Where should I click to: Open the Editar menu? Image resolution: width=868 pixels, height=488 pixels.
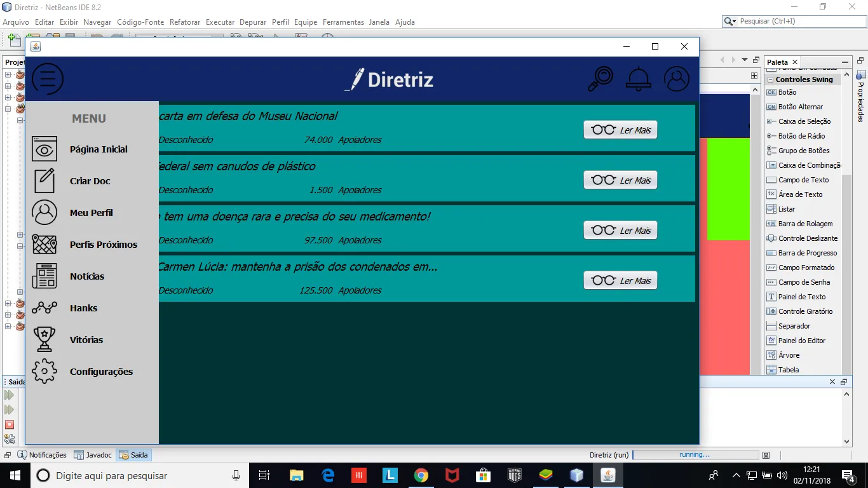[x=44, y=22]
